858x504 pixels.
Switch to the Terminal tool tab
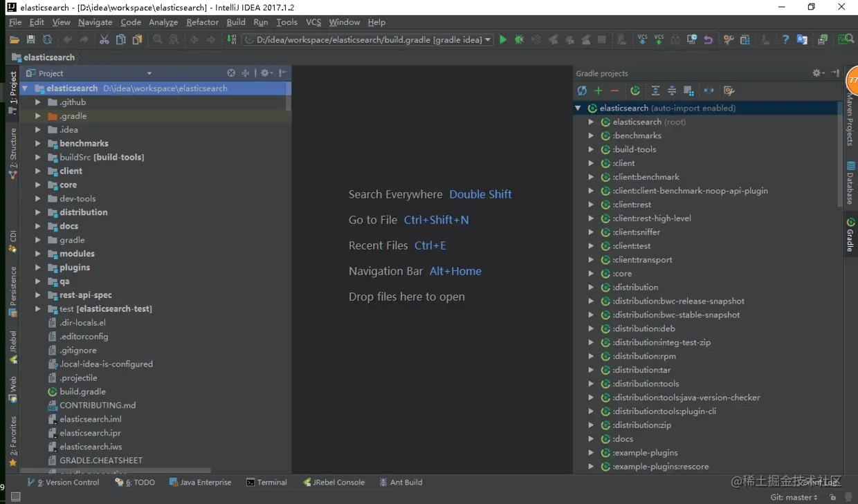pyautogui.click(x=266, y=483)
